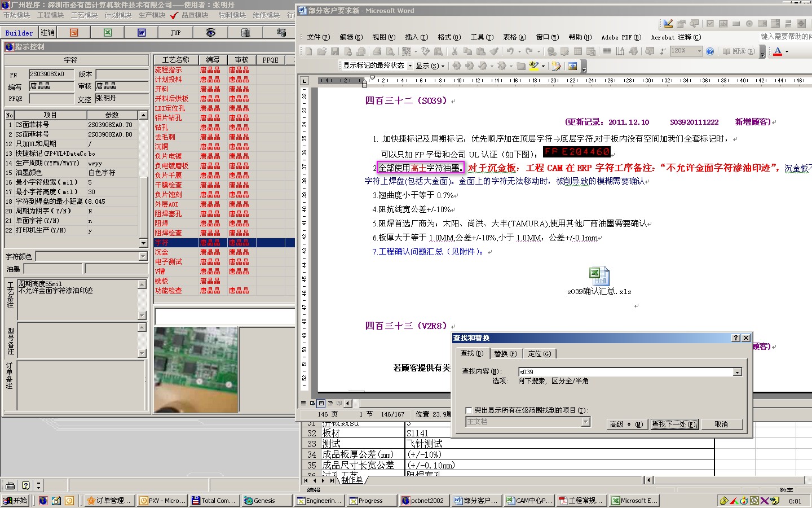
Task: Click the Design Mode icon in forms toolbar
Action: [668, 24]
